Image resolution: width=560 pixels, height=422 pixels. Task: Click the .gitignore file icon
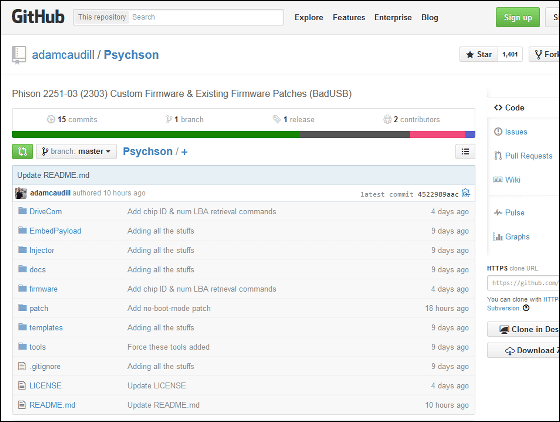[x=22, y=366]
